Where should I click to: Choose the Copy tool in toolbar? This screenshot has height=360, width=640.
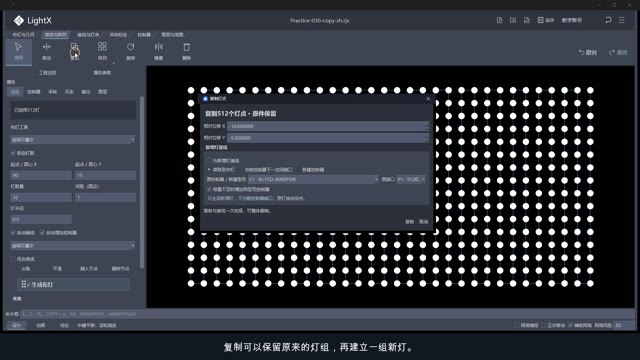point(74,51)
